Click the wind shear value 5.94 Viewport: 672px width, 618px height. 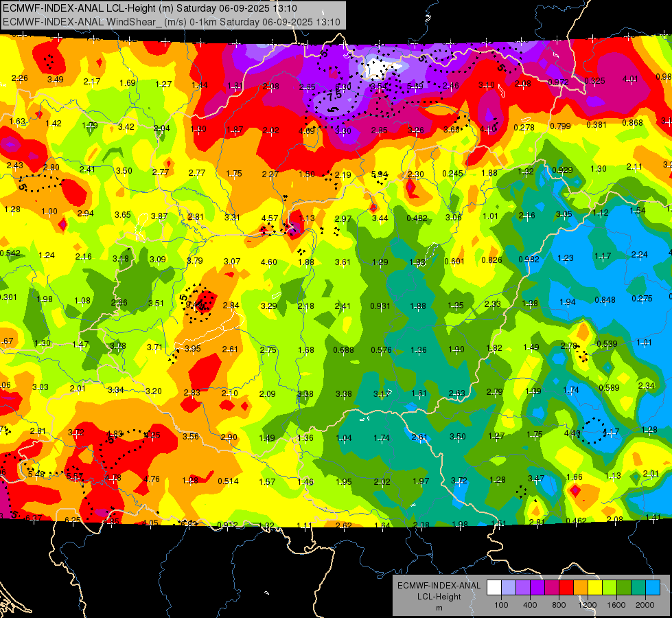(x=380, y=174)
